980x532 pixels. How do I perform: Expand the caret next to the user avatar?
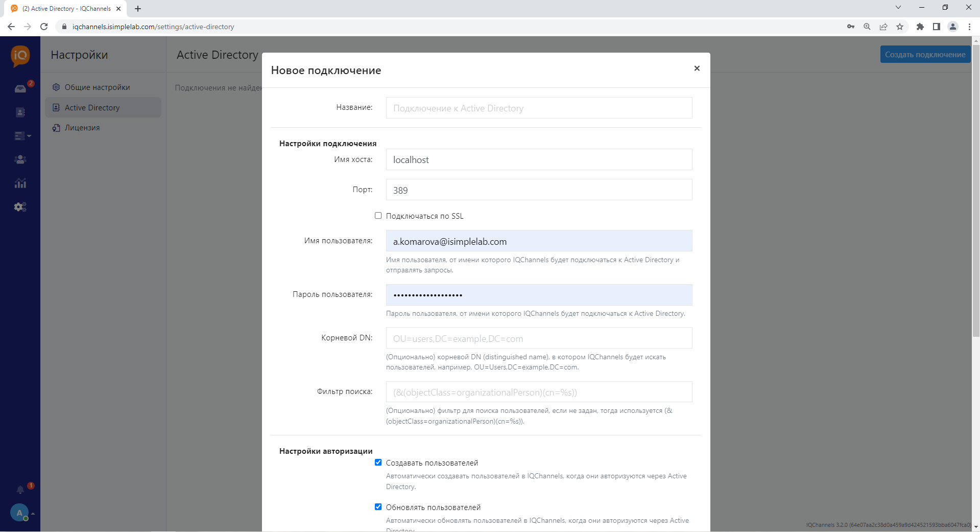tap(33, 513)
